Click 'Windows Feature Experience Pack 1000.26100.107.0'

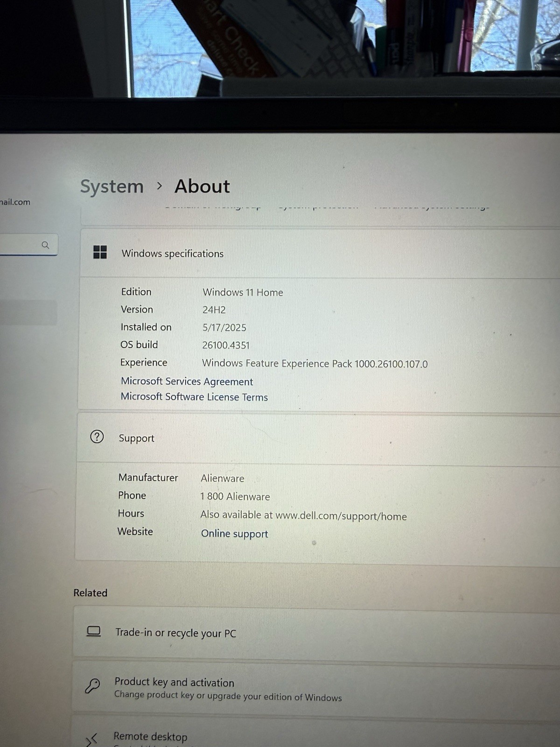(315, 363)
